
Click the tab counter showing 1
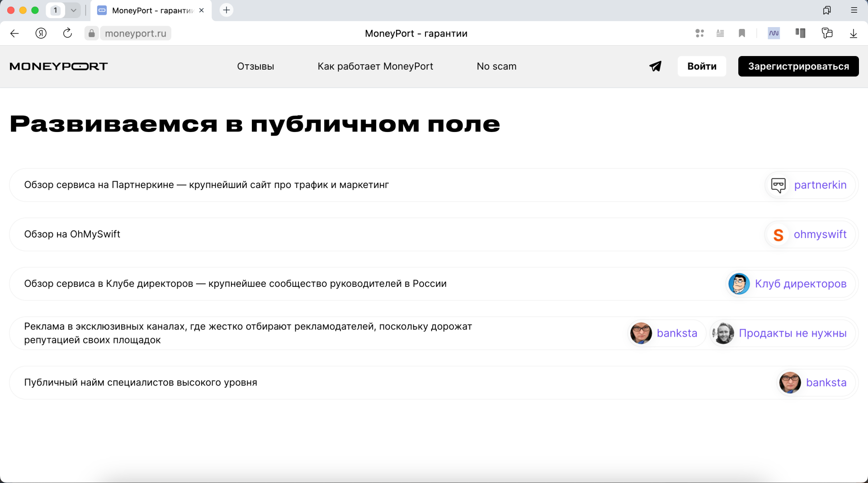(56, 10)
